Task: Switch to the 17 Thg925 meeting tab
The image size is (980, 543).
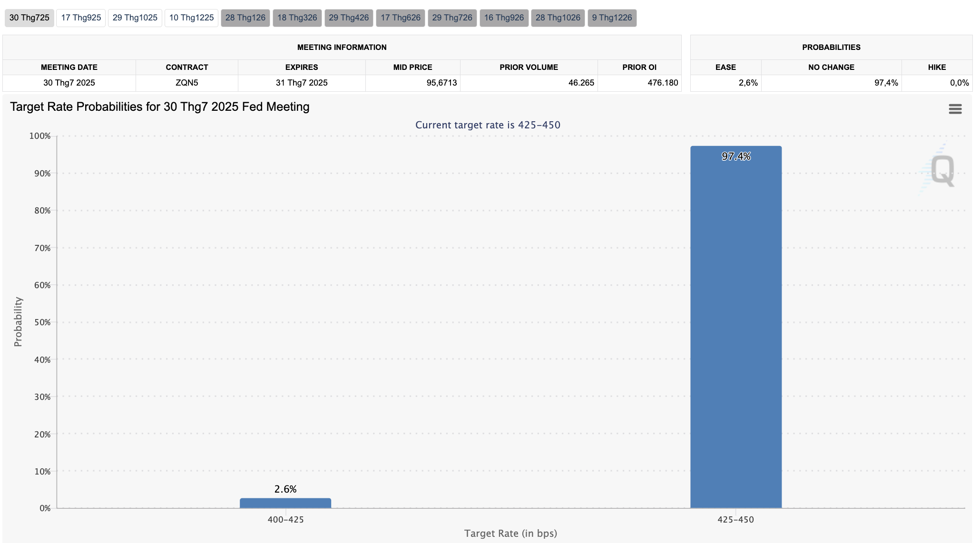Action: 81,18
